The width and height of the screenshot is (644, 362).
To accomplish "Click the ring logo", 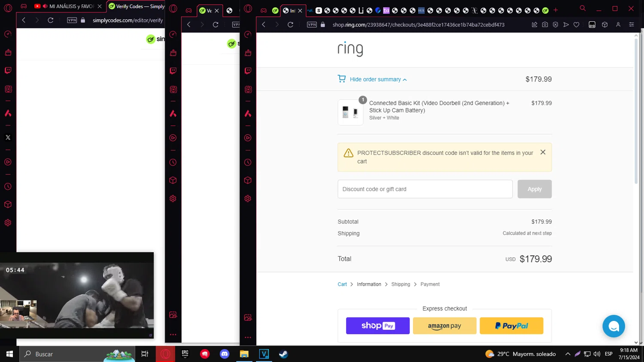I will 350,49.
